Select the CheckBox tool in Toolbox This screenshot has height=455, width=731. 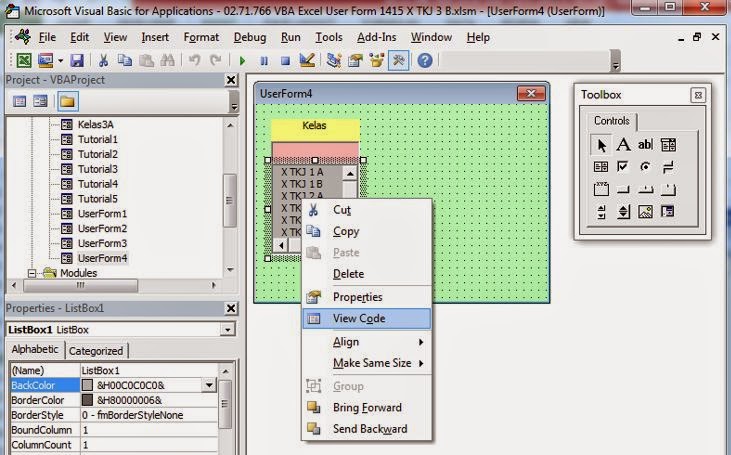[x=622, y=167]
